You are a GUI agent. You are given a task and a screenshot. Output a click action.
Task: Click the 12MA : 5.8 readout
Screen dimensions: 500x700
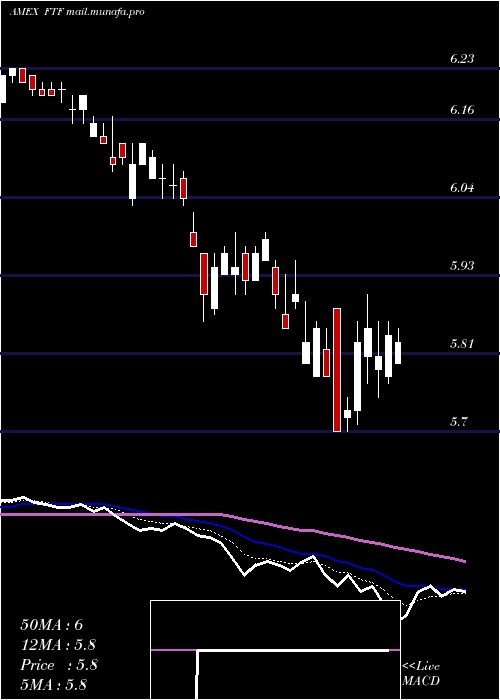click(58, 645)
